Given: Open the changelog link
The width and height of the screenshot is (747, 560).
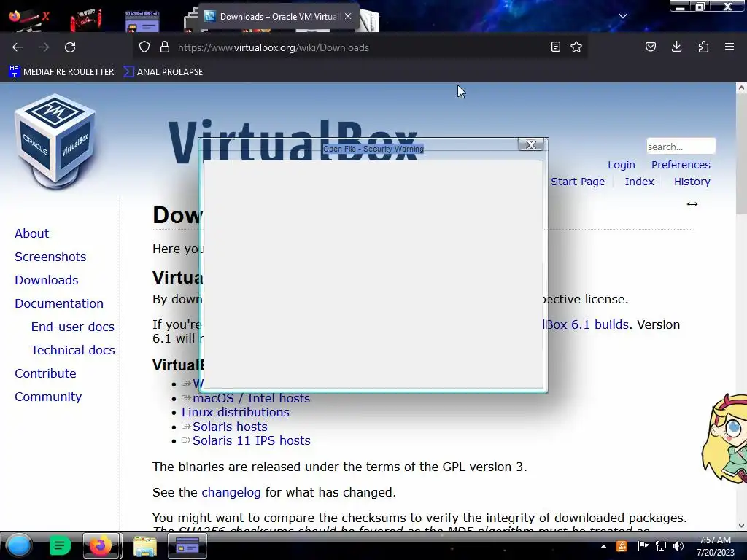Looking at the screenshot, I should point(231,492).
